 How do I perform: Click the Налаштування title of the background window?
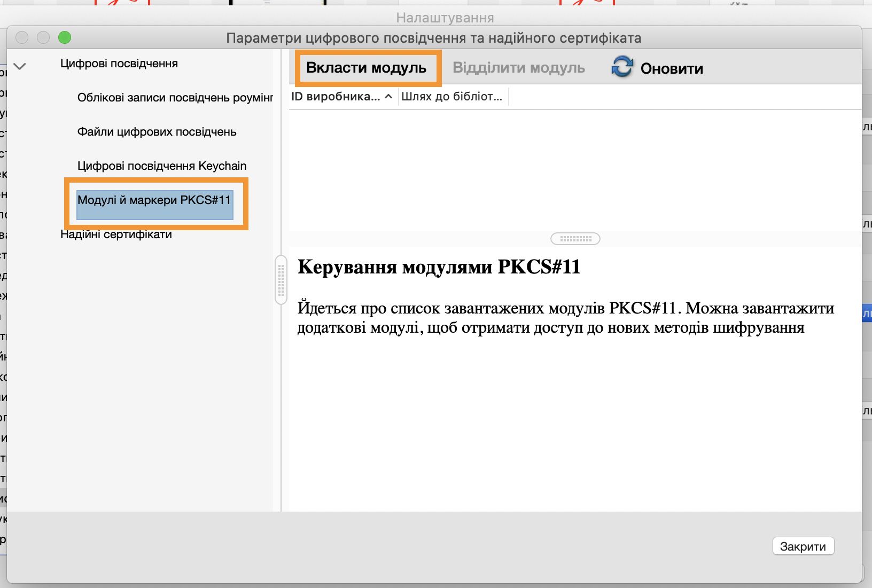coord(445,18)
